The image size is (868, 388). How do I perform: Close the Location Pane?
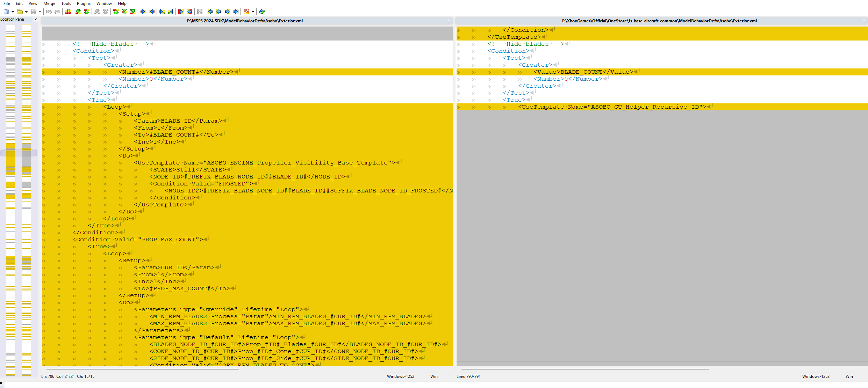pyautogui.click(x=36, y=20)
